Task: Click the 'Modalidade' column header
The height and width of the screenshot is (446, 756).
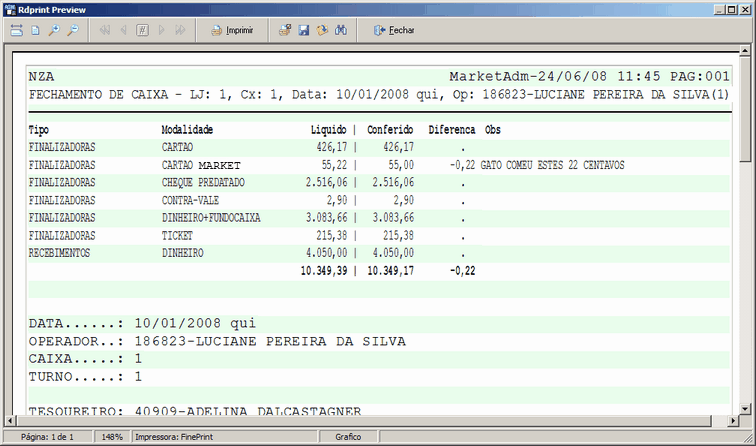Action: click(x=187, y=130)
